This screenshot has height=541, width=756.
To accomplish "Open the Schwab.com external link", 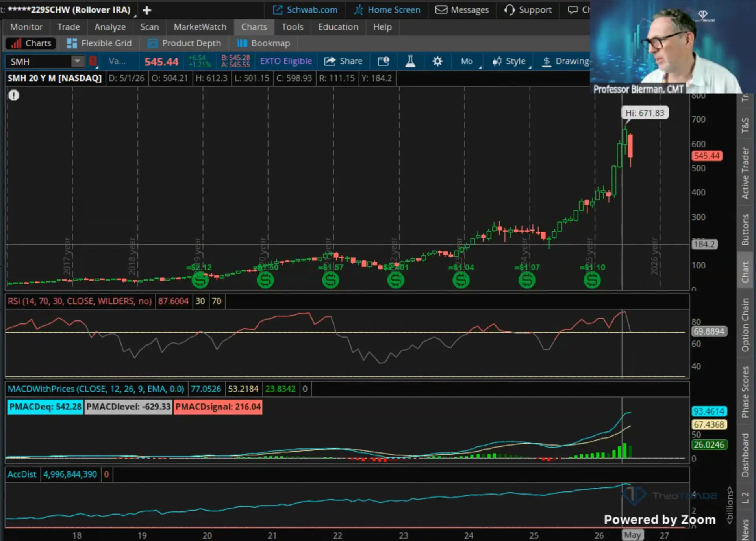I will point(306,10).
